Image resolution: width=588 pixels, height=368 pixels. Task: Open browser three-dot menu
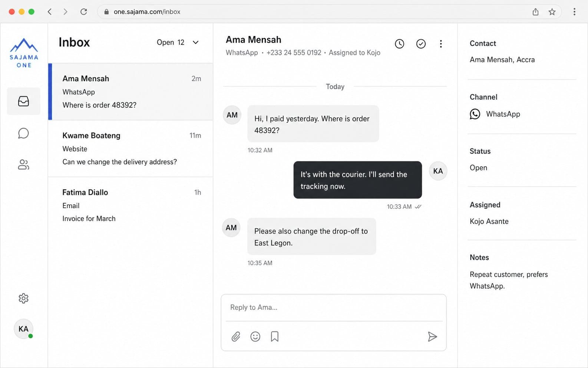[574, 11]
